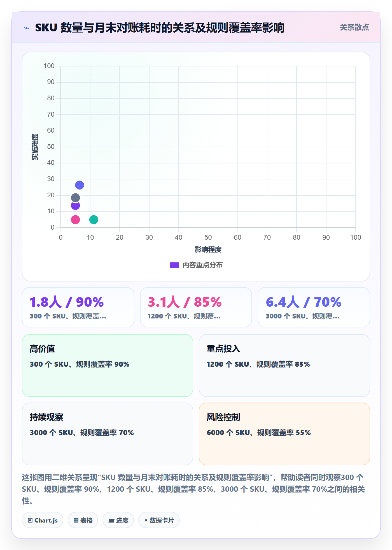Click the 实施难度 y-axis title
The height and width of the screenshot is (550, 392).
pos(35,147)
